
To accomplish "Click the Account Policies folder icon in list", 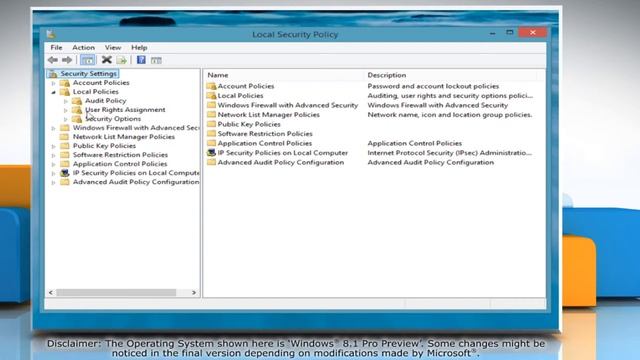I will point(211,86).
